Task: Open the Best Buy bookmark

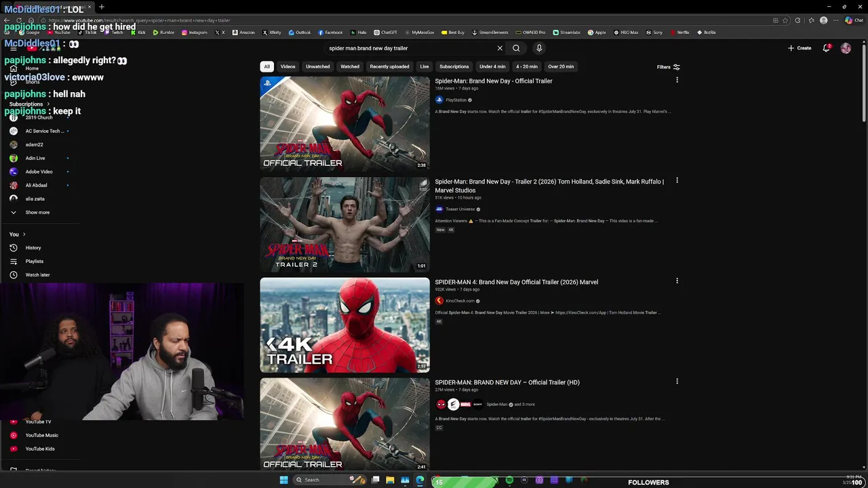Action: click(453, 33)
